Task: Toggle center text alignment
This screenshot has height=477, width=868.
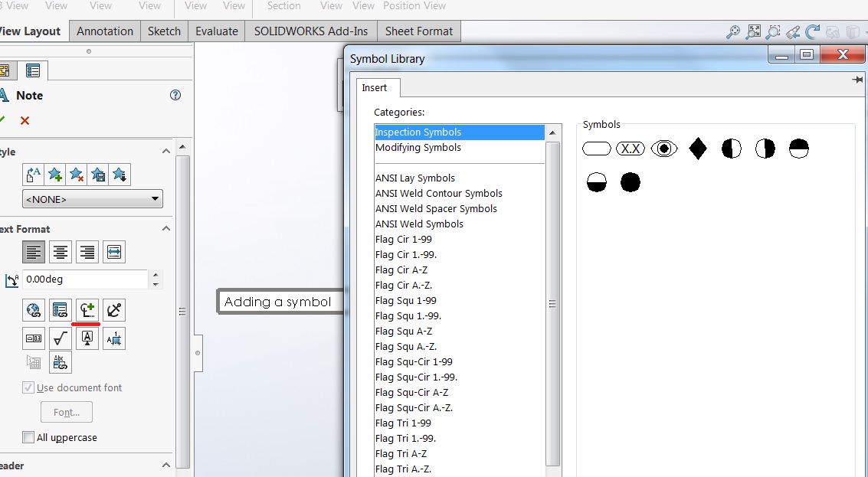Action: tap(61, 251)
